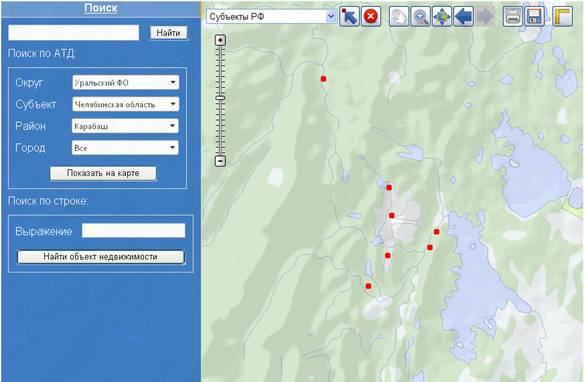Expand the Округ dropdown
584x382 pixels.
(126, 82)
